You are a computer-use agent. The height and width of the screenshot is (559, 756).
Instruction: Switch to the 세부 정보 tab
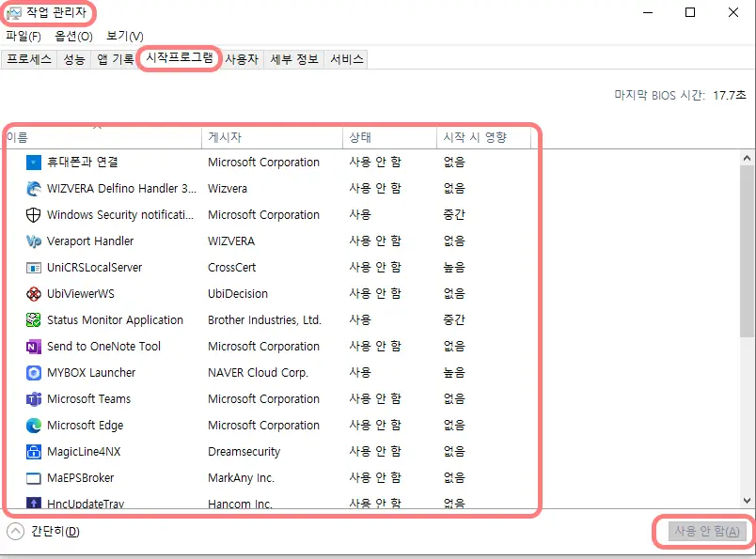pyautogui.click(x=294, y=59)
